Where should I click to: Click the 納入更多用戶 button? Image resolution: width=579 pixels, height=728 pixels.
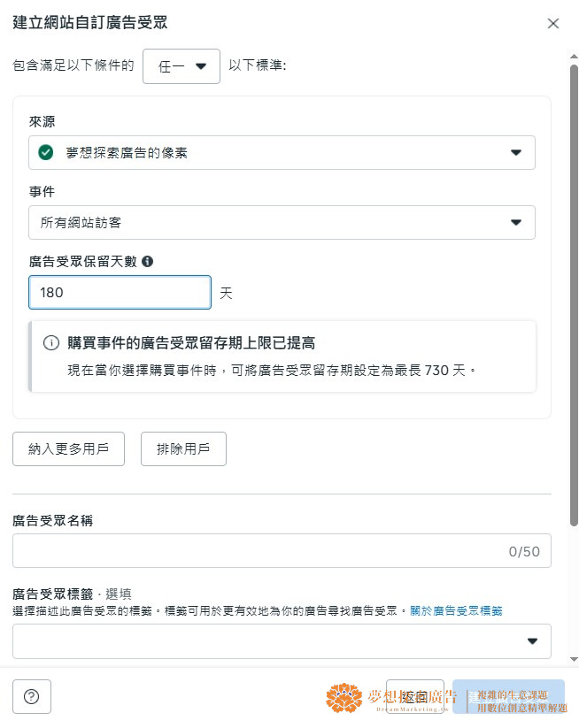(69, 449)
